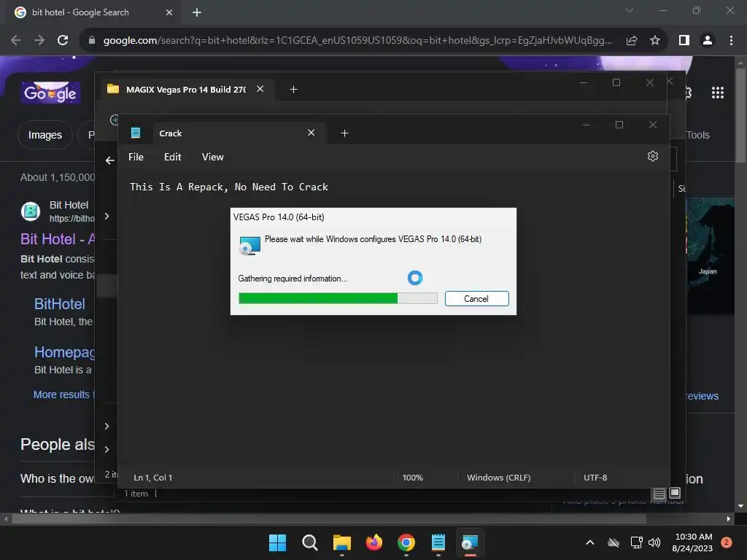Open volume control in system tray
Viewport: 747px width, 560px height.
654,542
